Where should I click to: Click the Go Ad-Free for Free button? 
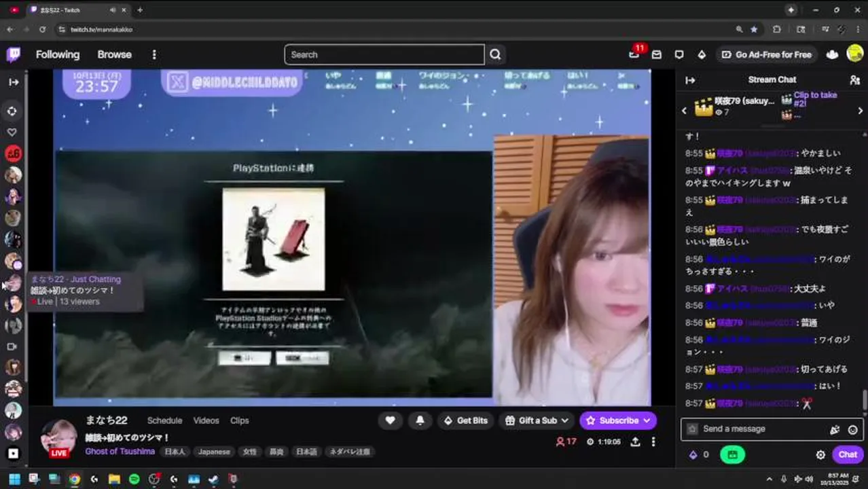pyautogui.click(x=767, y=54)
